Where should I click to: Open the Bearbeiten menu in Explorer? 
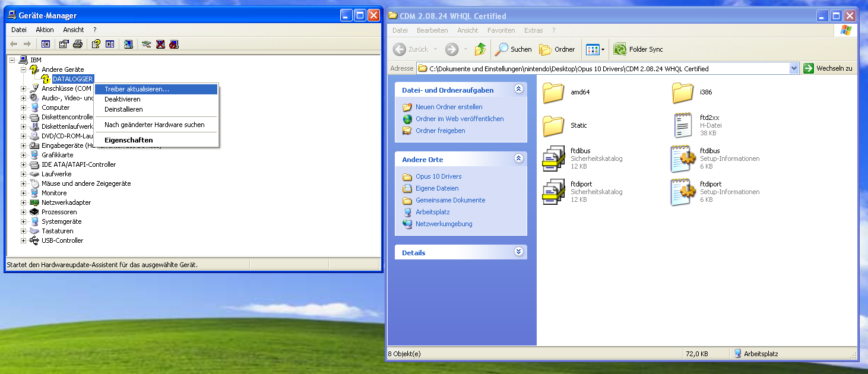(x=432, y=30)
